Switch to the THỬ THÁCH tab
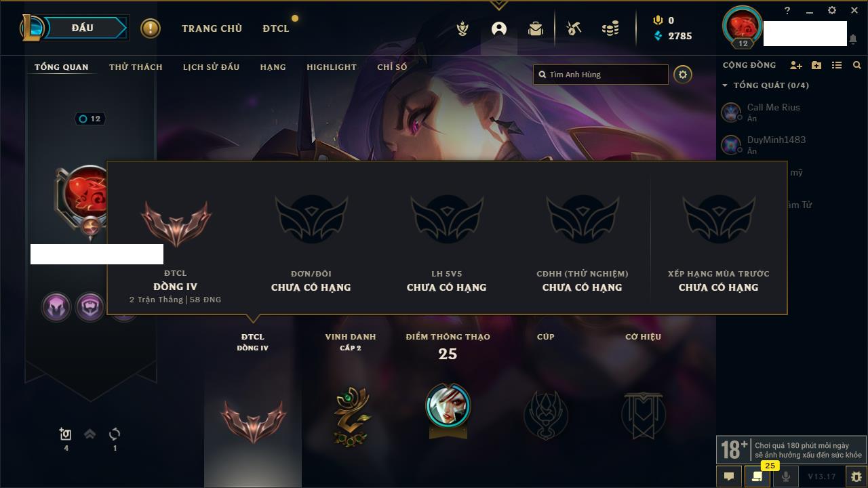868x488 pixels. [136, 67]
